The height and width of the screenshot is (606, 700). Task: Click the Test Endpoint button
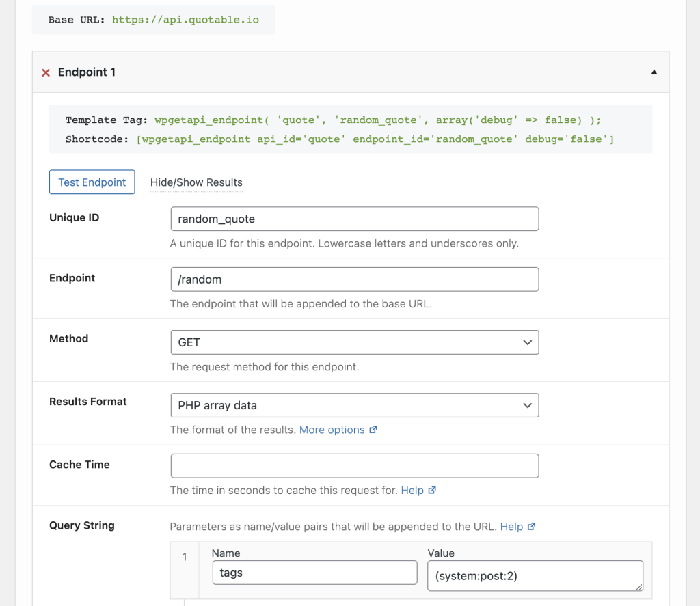click(x=92, y=182)
